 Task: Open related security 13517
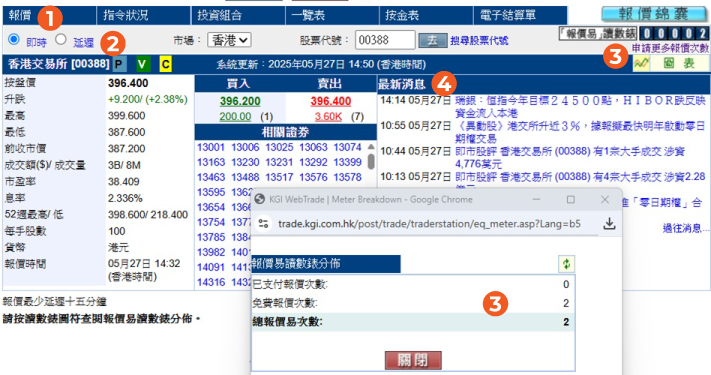click(x=279, y=177)
